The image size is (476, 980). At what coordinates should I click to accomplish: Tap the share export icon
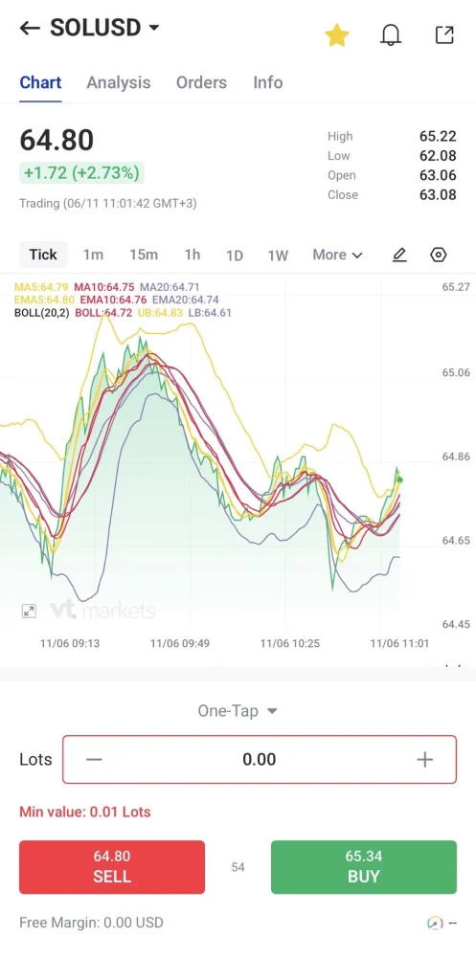click(444, 35)
